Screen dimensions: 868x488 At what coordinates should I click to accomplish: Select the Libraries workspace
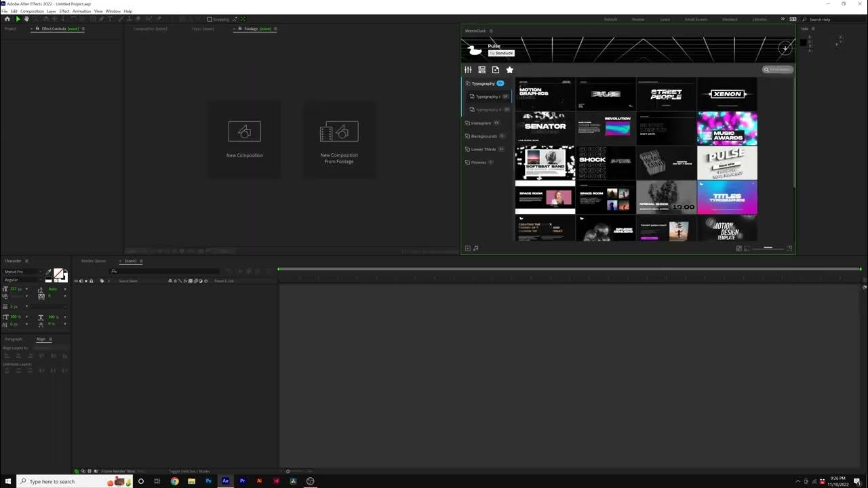[x=759, y=20]
